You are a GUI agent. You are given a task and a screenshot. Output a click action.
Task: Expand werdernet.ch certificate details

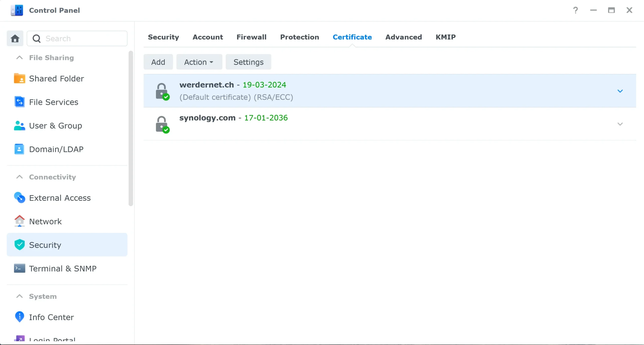pos(620,91)
